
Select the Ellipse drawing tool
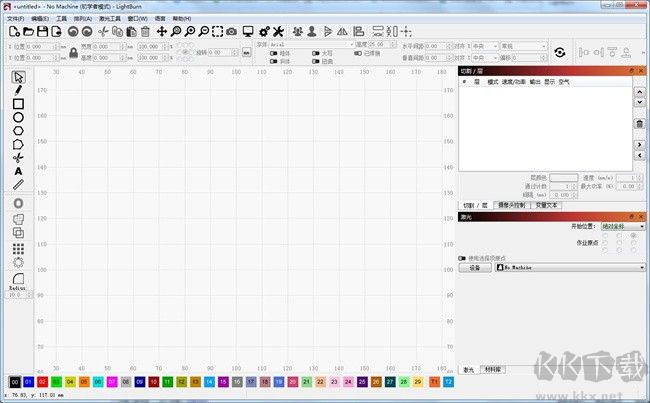click(18, 117)
